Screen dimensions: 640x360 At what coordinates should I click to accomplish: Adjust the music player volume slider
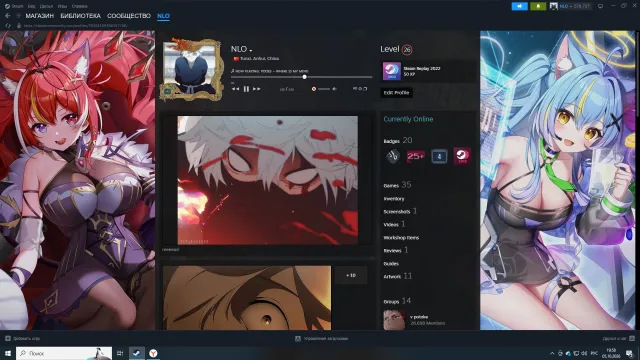[324, 89]
